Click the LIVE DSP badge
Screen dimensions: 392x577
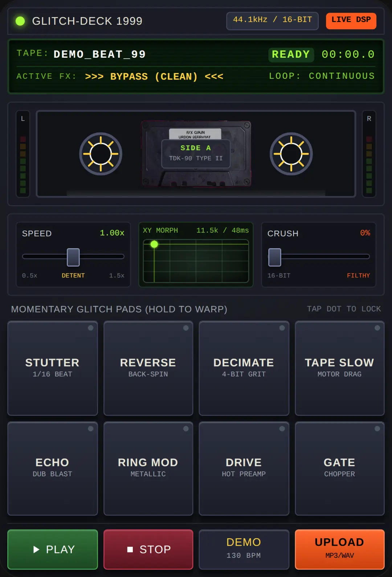click(x=351, y=21)
